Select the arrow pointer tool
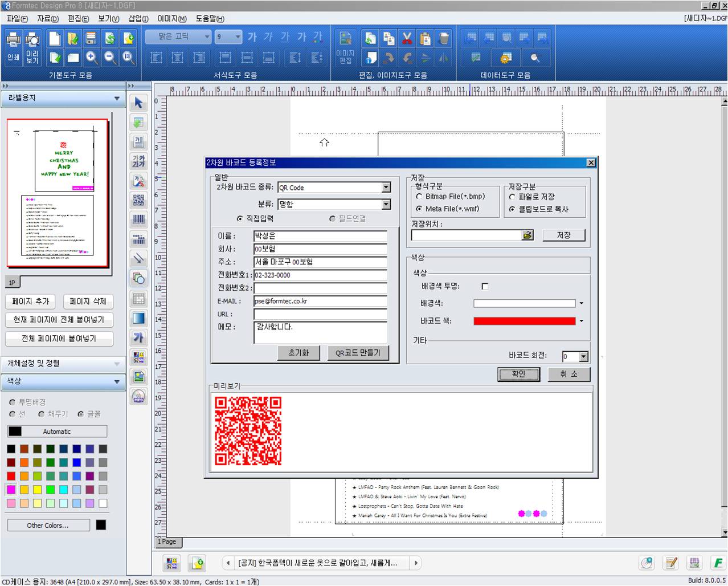Image resolution: width=728 pixels, height=586 pixels. click(x=138, y=103)
